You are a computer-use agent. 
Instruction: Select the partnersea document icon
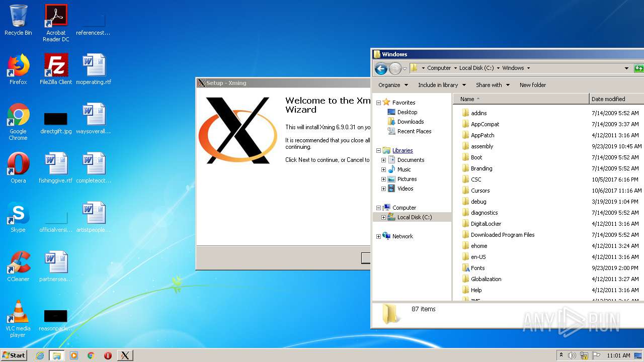point(56,266)
